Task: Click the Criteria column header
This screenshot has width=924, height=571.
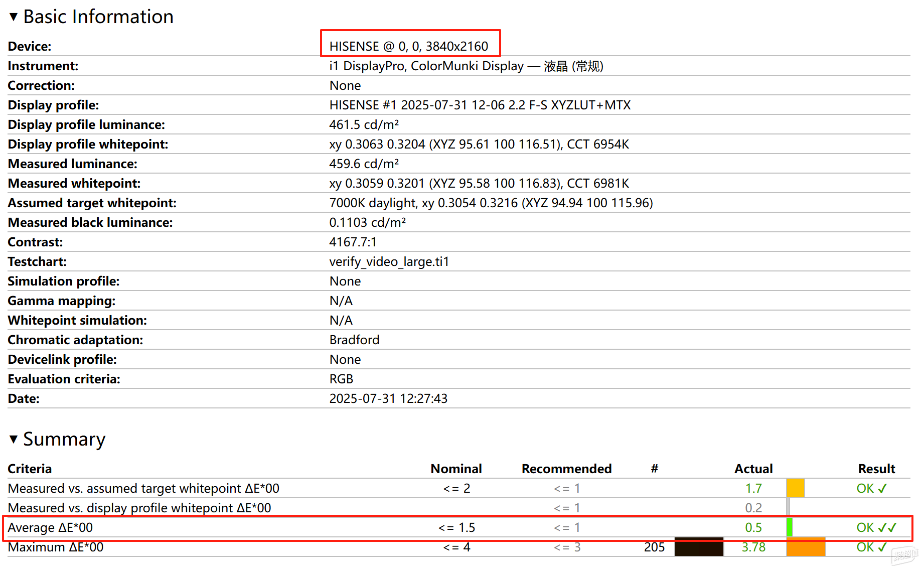Action: pyautogui.click(x=30, y=469)
